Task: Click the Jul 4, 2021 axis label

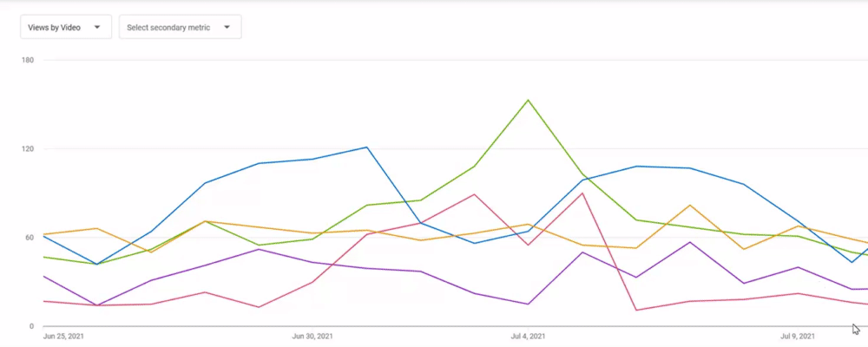Action: (528, 336)
